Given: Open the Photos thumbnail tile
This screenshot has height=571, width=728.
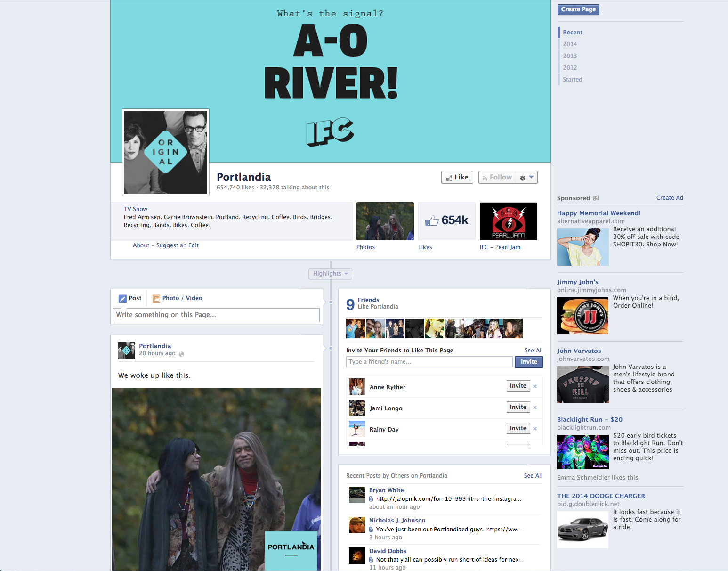Looking at the screenshot, I should point(385,221).
